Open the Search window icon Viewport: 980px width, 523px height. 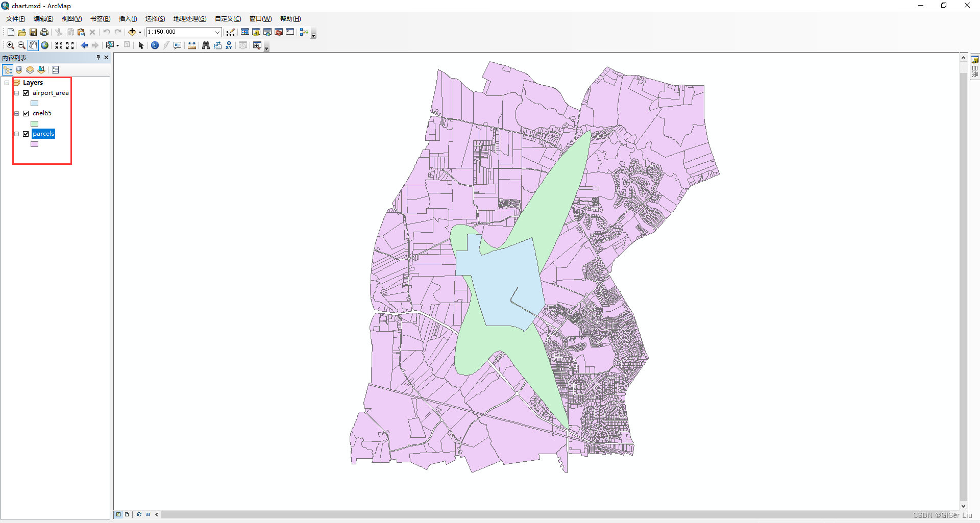(x=267, y=32)
